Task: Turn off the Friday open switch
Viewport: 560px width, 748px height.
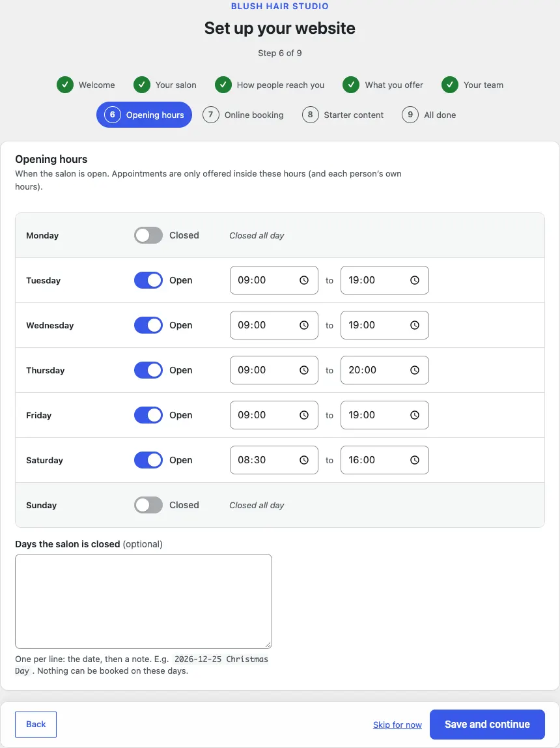Action: 148,415
